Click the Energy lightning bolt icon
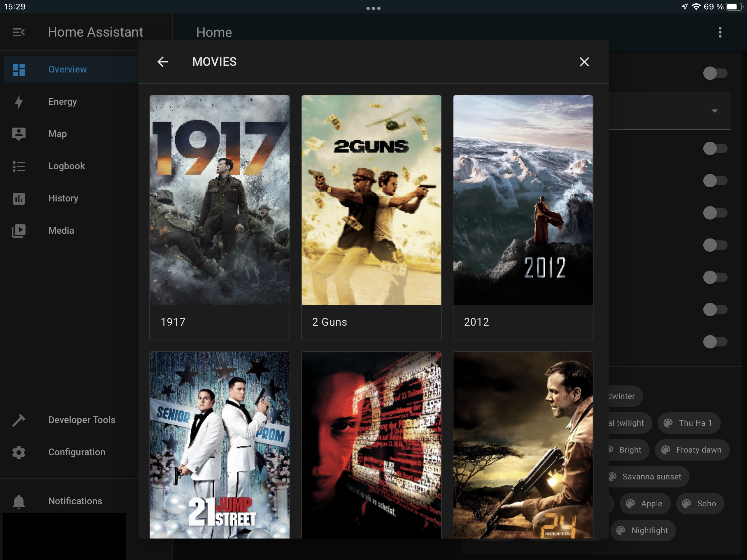The height and width of the screenshot is (560, 747). pyautogui.click(x=19, y=102)
